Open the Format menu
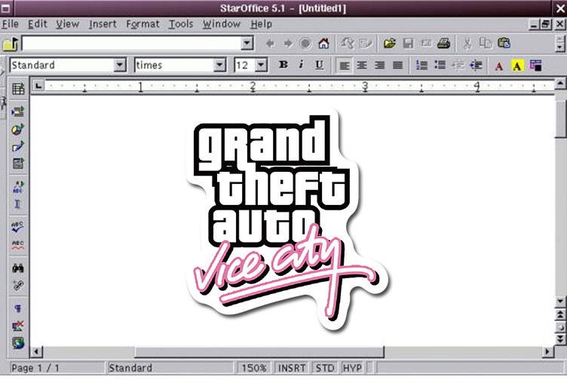This screenshot has height=392, width=567. click(143, 24)
